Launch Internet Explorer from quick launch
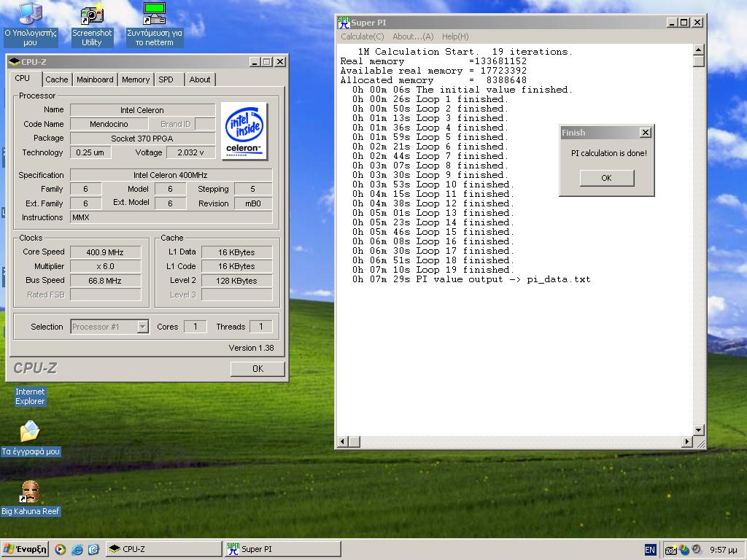The image size is (747, 560). (77, 550)
